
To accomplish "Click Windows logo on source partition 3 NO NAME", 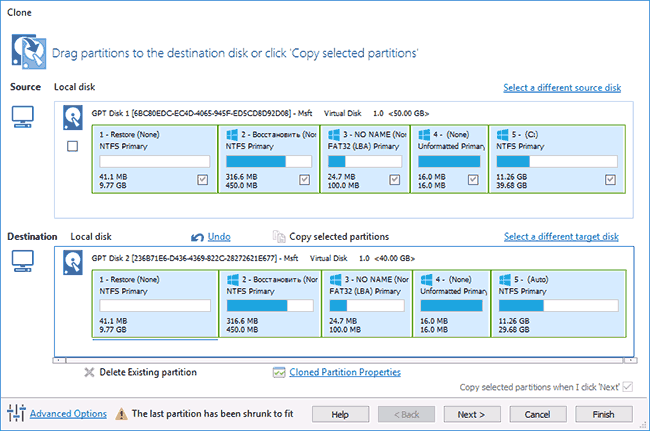I will (334, 135).
